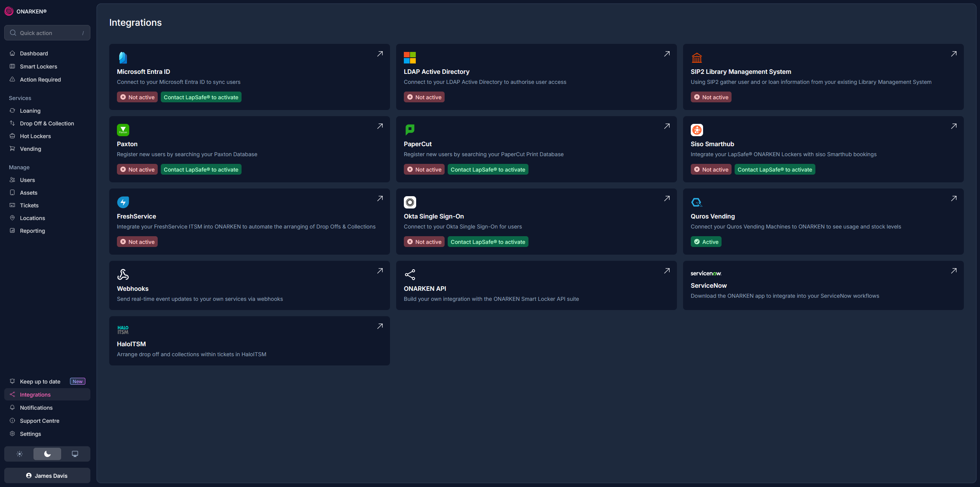Switch to system theme

click(75, 454)
